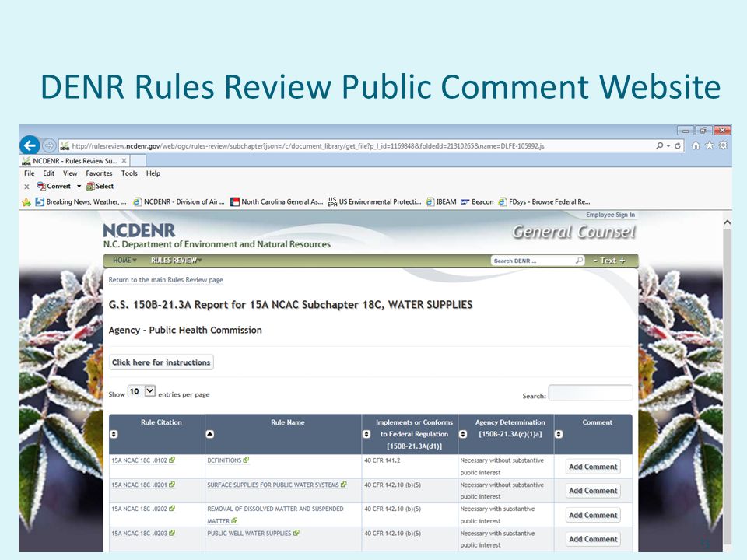The height and width of the screenshot is (560, 747).
Task: Click Add Comment for rule .0203
Action: click(x=593, y=539)
